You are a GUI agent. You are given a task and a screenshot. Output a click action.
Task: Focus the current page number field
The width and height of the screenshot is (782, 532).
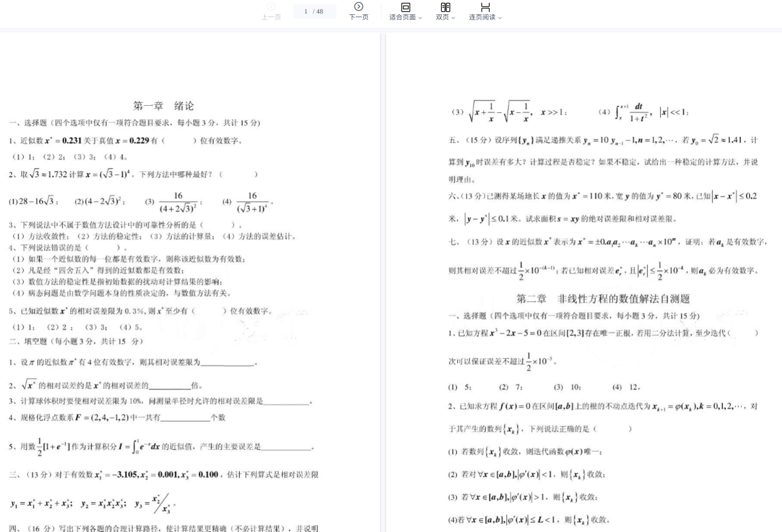click(305, 11)
